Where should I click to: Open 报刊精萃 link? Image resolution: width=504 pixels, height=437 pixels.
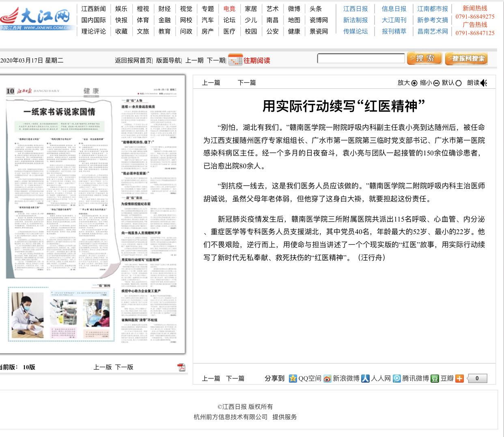tap(394, 31)
